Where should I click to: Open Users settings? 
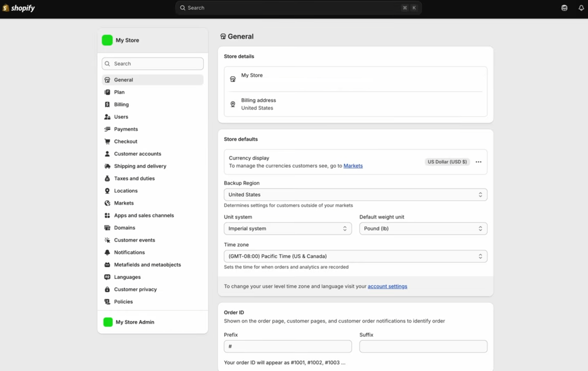click(152, 117)
